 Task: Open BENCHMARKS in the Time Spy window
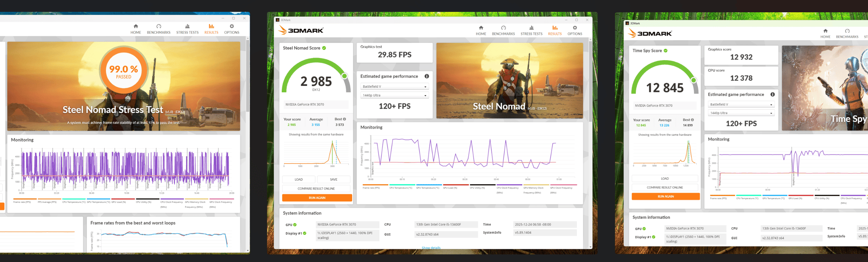(847, 33)
